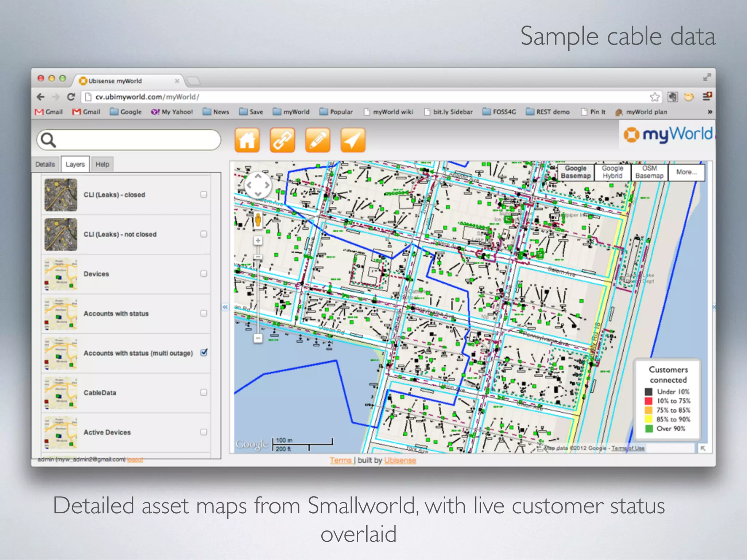This screenshot has width=747, height=560.
Task: Open the myWorld wiki bookmark
Action: click(x=388, y=112)
